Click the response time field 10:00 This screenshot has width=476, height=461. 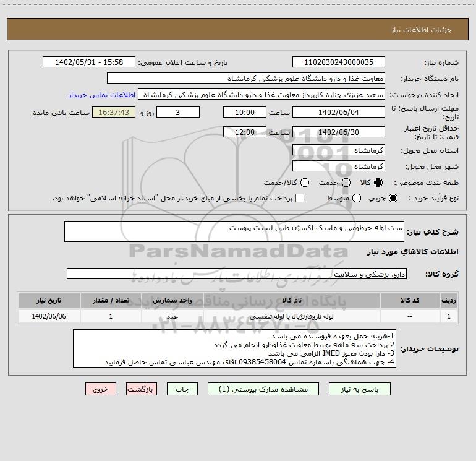click(245, 112)
